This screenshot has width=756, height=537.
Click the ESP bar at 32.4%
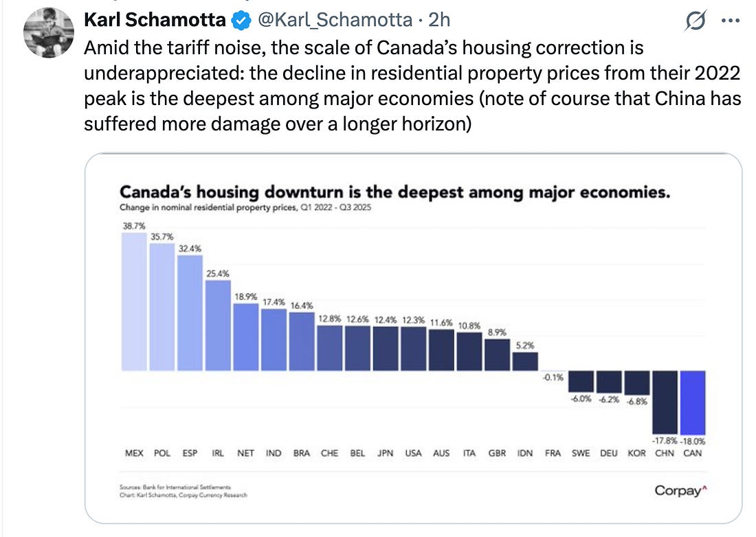tap(190, 312)
